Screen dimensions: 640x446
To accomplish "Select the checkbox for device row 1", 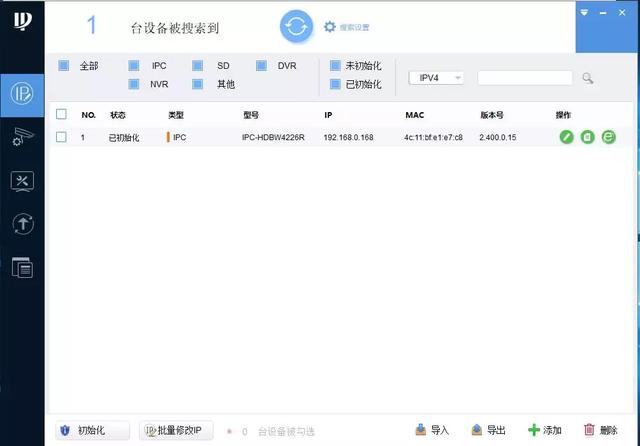I will [61, 137].
